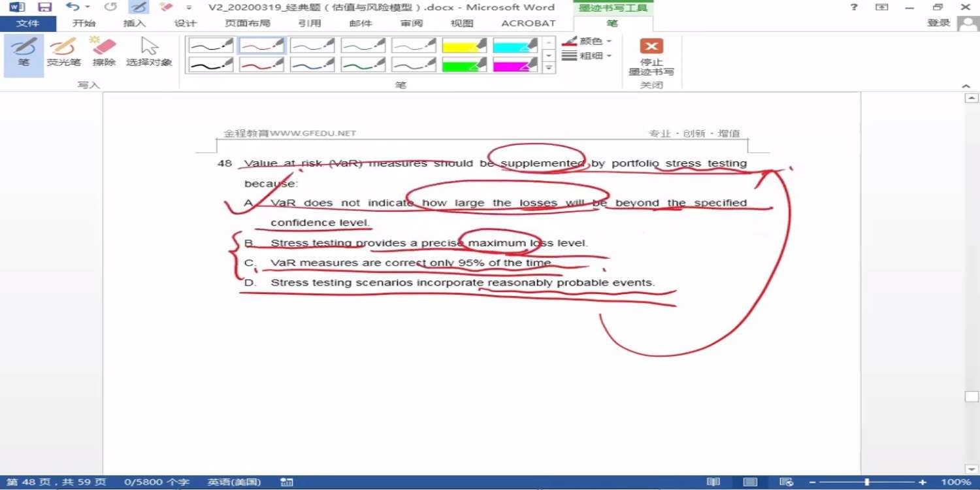Pick the thick black pen style
Image resolution: width=980 pixels, height=490 pixels.
coord(211,65)
